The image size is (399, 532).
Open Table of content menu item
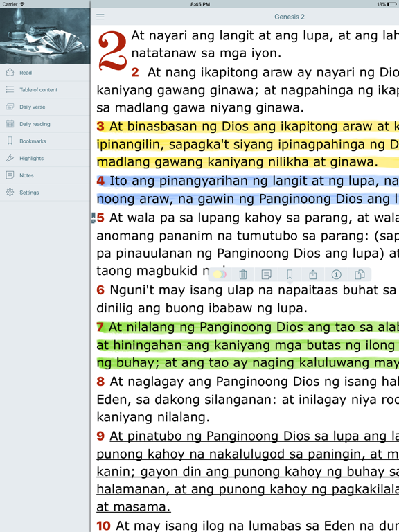pos(45,89)
